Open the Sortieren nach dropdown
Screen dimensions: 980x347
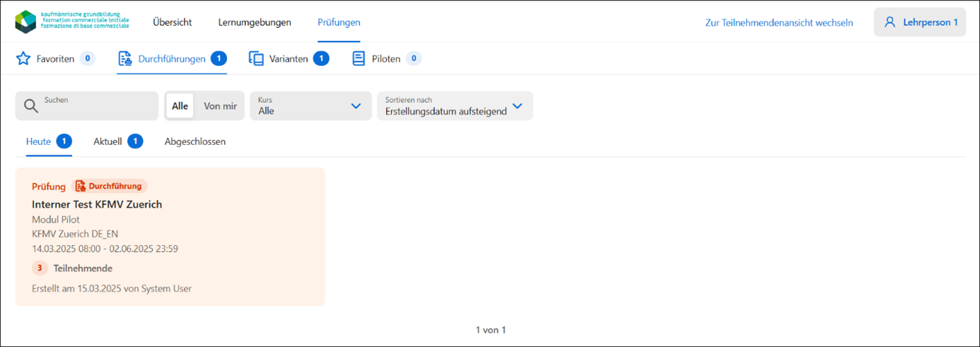[455, 106]
